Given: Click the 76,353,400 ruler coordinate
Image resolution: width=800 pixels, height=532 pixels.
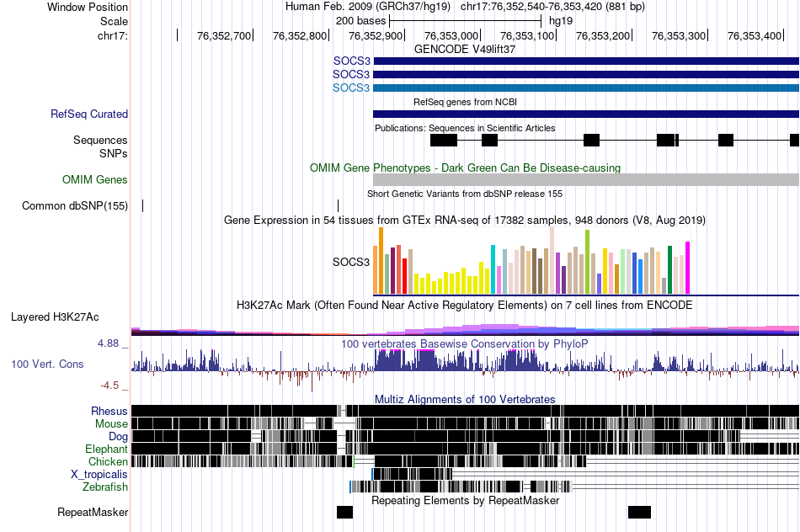Looking at the screenshot, I should (755, 35).
